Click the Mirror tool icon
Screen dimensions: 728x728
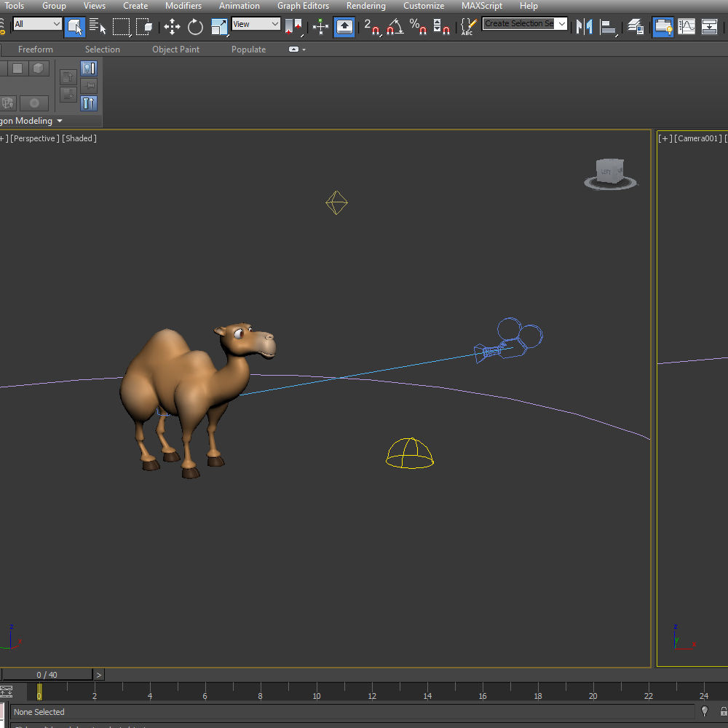(585, 26)
